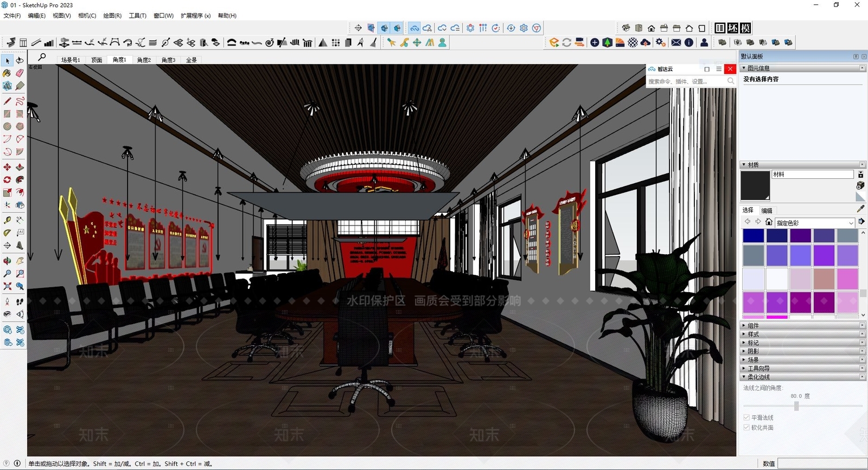This screenshot has height=470, width=868.
Task: Activate the Push/Pull tool
Action: [x=20, y=167]
